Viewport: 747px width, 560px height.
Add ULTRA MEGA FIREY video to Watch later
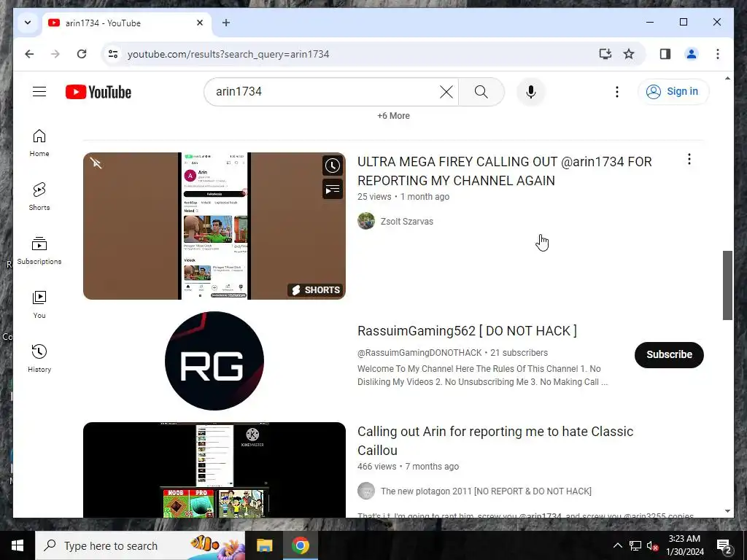click(333, 166)
